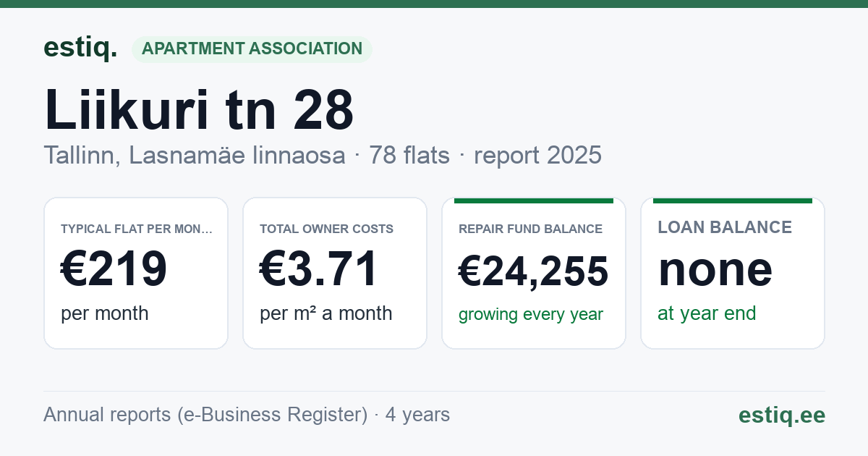This screenshot has width=868, height=456.
Task: Select the APARTMENT ASSOCIATION badge
Action: click(x=252, y=49)
